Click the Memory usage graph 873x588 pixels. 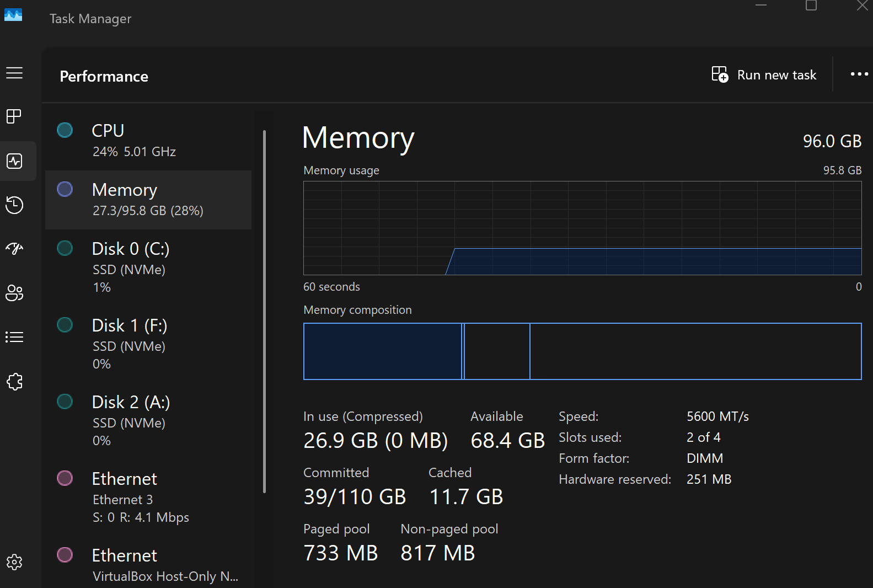coord(582,228)
